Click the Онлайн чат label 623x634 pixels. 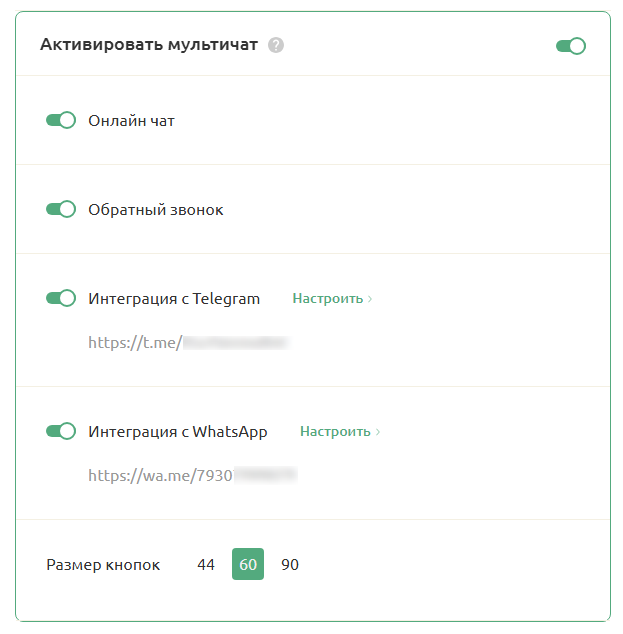click(x=131, y=121)
